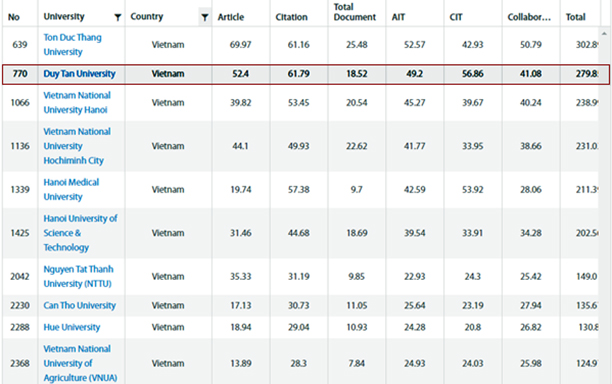Open Can Tho University link
612x384 pixels.
pos(80,305)
